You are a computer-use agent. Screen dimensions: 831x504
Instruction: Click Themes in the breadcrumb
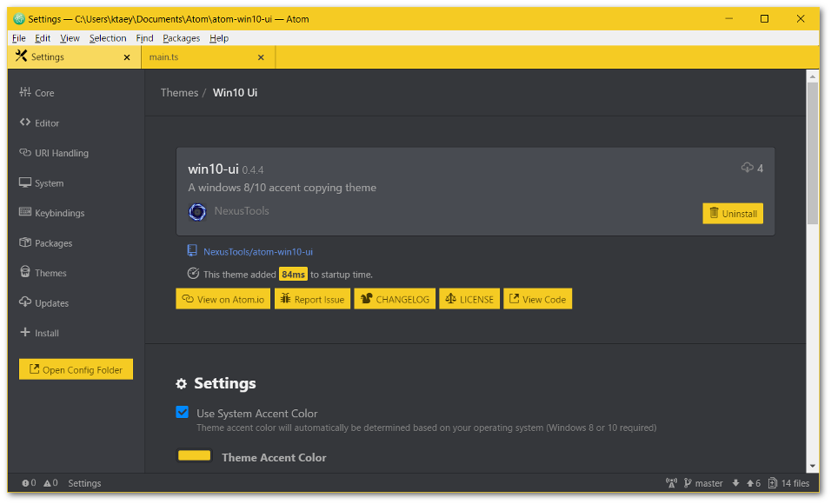pos(179,93)
